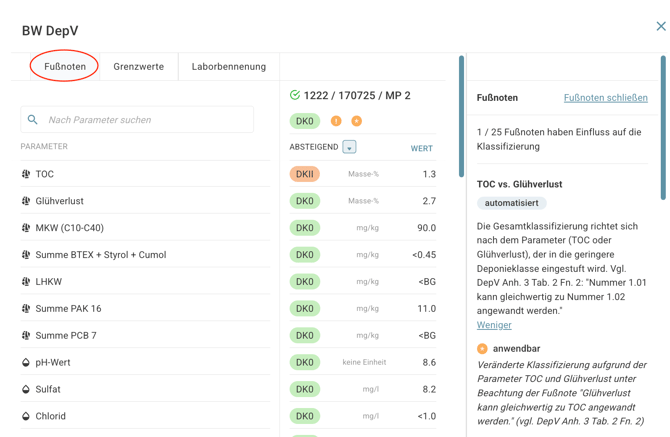This screenshot has width=670, height=437.
Task: Select the Laborbenennung tab
Action: [228, 66]
